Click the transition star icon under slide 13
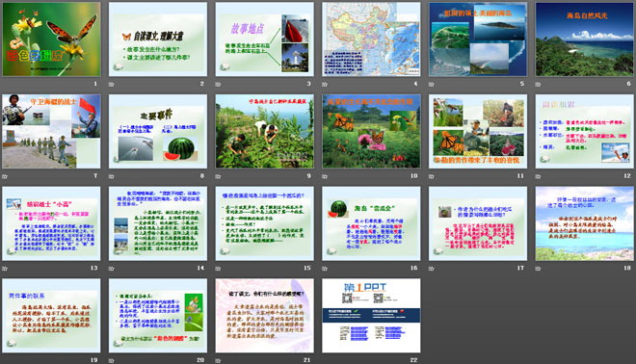 pyautogui.click(x=5, y=269)
